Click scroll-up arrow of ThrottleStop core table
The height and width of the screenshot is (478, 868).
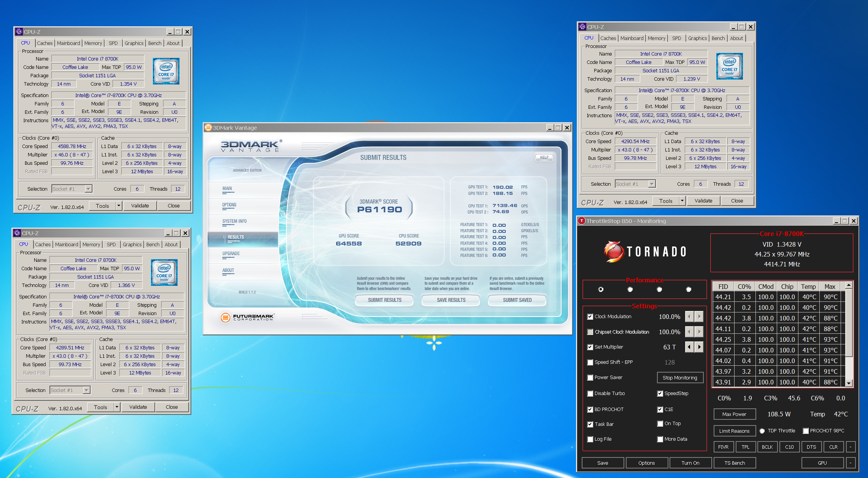coord(849,285)
